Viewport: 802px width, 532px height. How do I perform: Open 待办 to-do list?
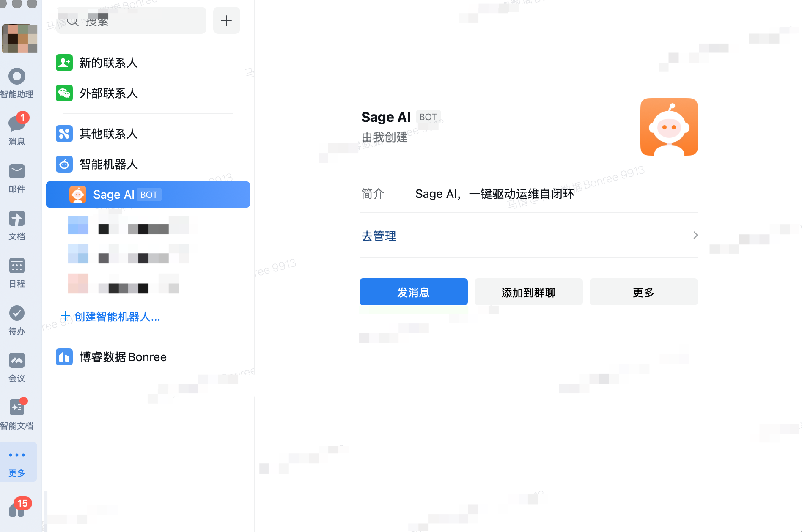[x=17, y=320]
